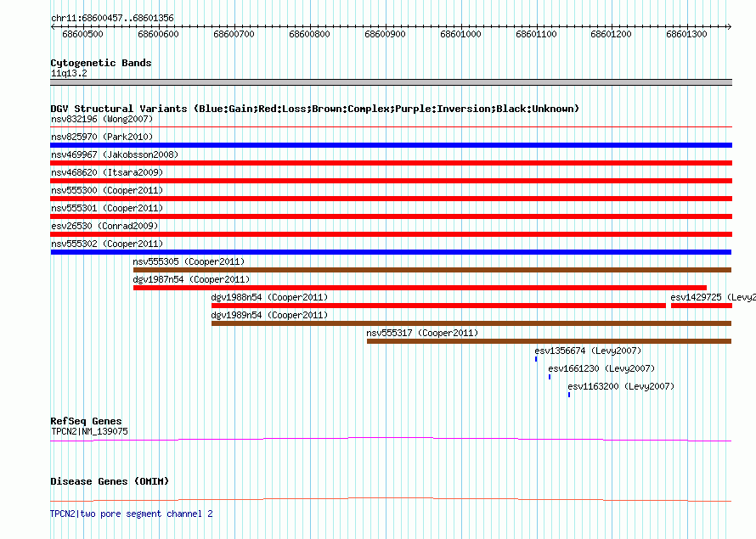Screen dimensions: 756x539
Task: Select the nsv555301 (Cooper2011) red bar
Action: [x=391, y=216]
